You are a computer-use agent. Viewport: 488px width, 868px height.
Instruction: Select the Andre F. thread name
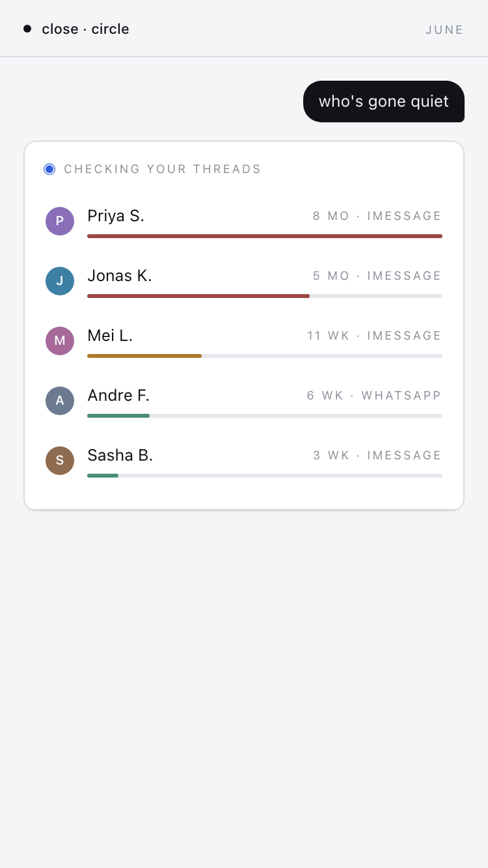pyautogui.click(x=118, y=396)
